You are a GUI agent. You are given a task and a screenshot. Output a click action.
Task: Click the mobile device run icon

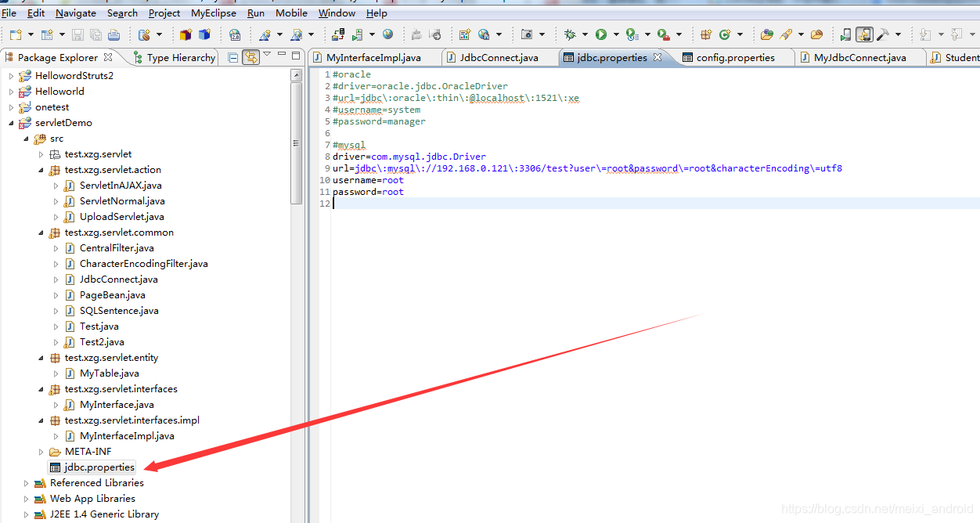[x=845, y=34]
